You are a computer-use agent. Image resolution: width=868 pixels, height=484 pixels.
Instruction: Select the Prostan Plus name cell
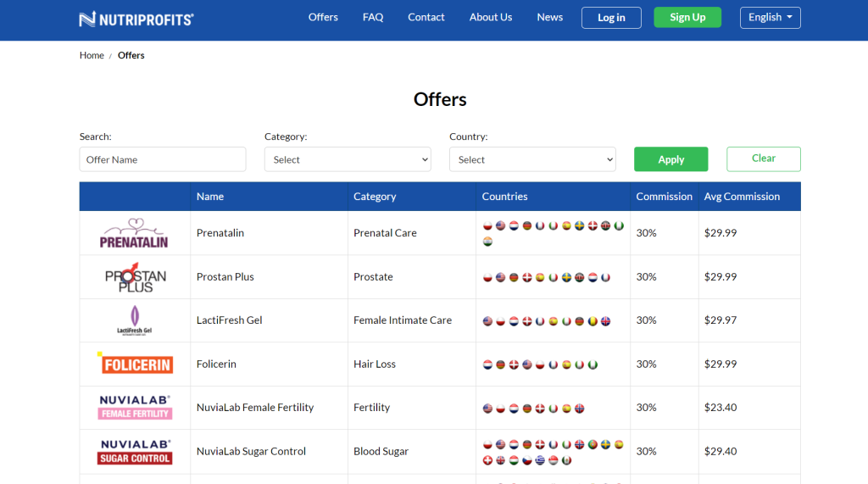(269, 277)
